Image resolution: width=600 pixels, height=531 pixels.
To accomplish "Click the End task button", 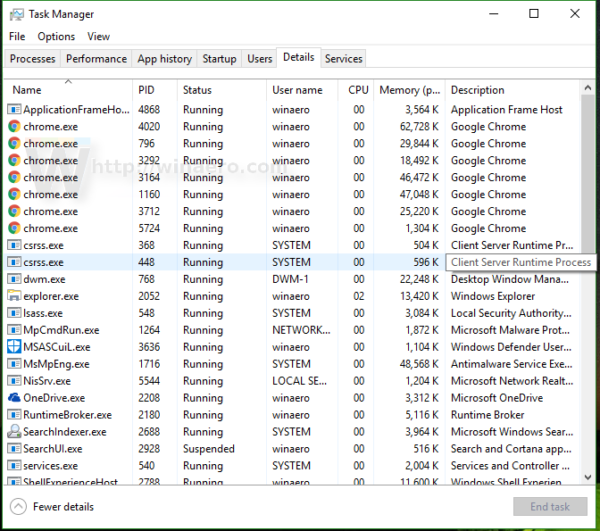I will point(550,507).
